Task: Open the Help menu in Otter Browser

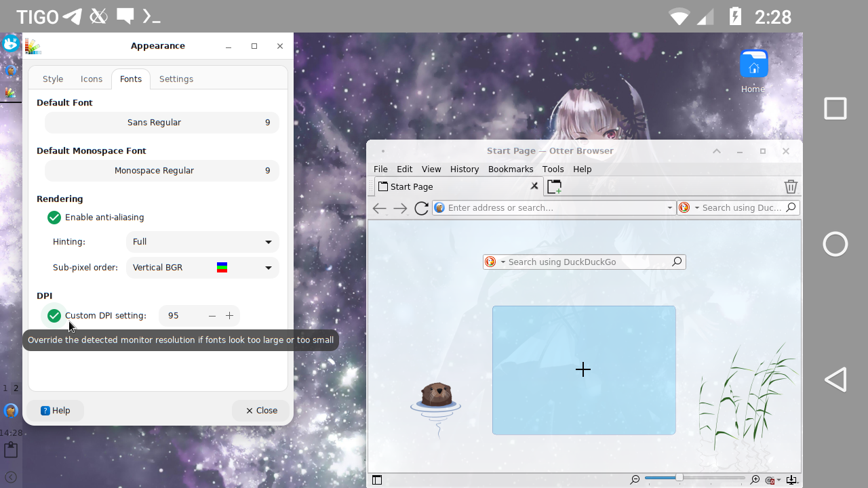Action: 582,169
